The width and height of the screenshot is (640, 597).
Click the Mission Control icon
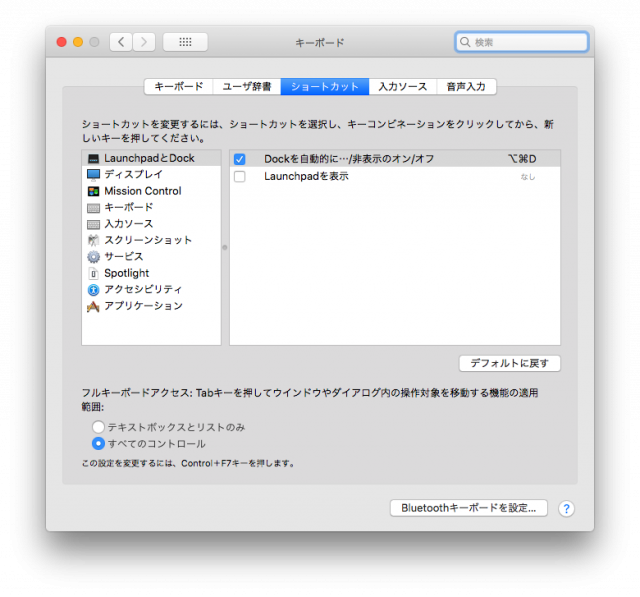coord(93,191)
